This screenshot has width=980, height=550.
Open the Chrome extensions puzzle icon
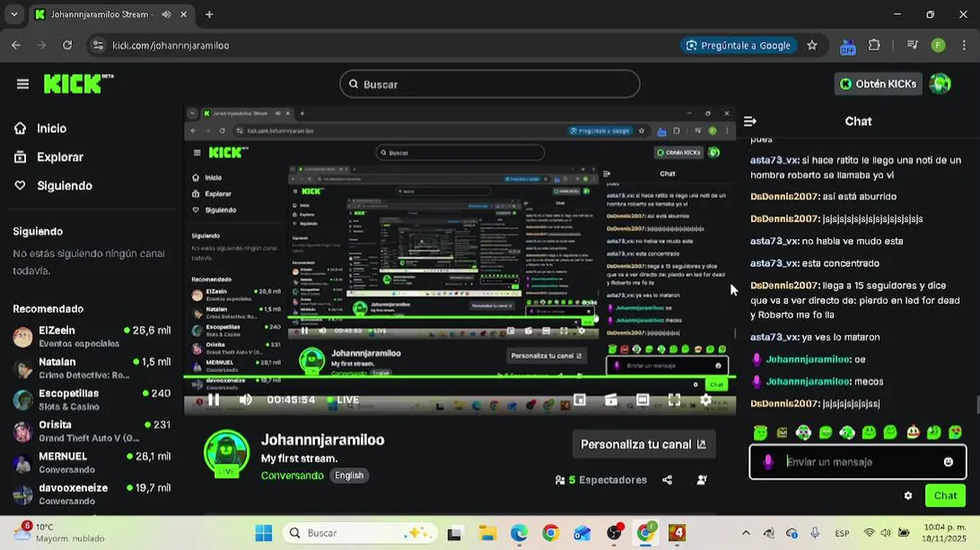point(875,45)
